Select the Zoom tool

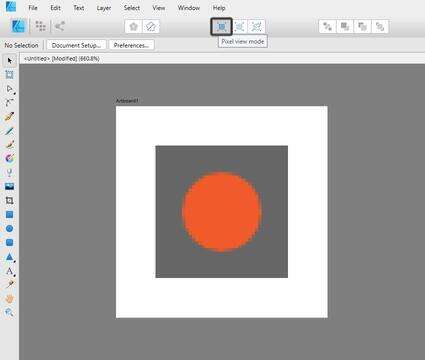tap(9, 312)
